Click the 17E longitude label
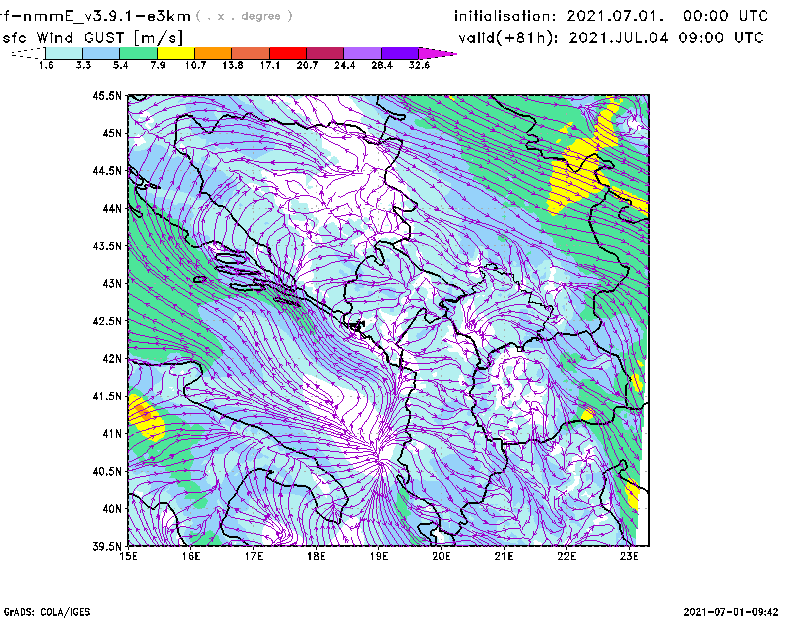 (x=254, y=556)
